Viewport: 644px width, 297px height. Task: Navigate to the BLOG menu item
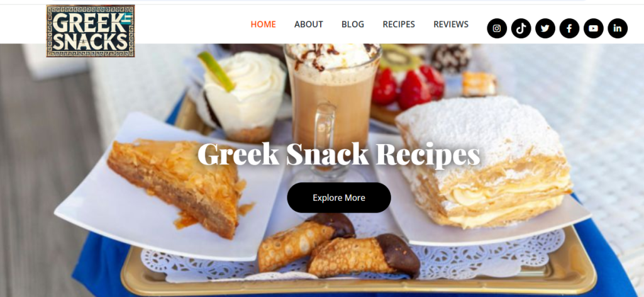[x=353, y=25]
